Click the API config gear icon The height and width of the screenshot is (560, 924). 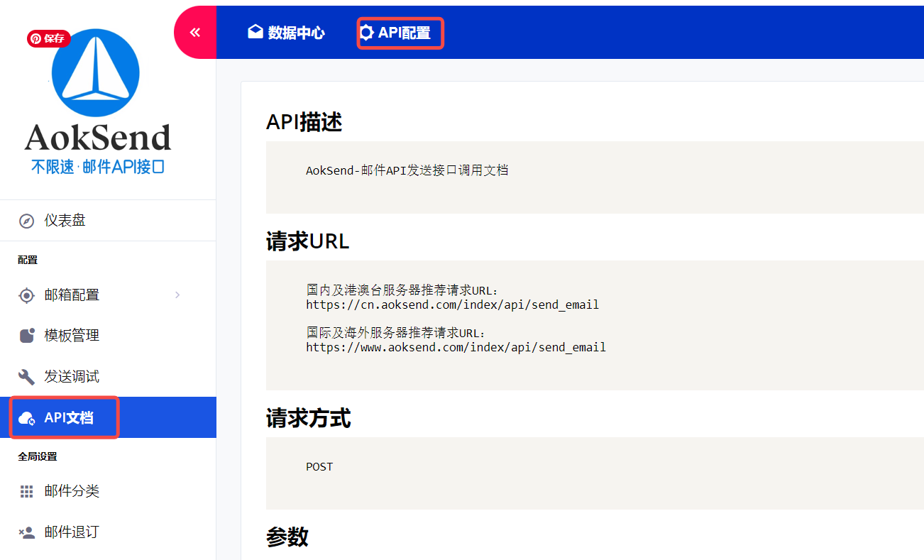(x=367, y=33)
